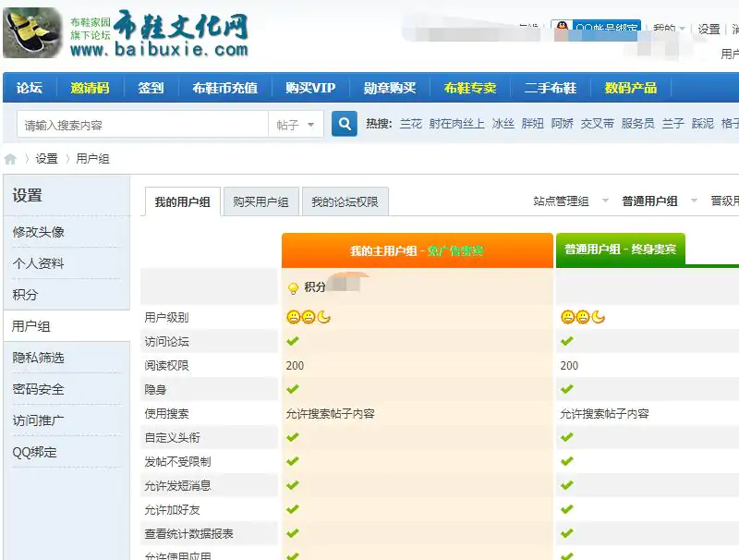Viewport: 739px width, 560px height.
Task: Expand the 站点管理组 dropdown
Action: tap(605, 201)
